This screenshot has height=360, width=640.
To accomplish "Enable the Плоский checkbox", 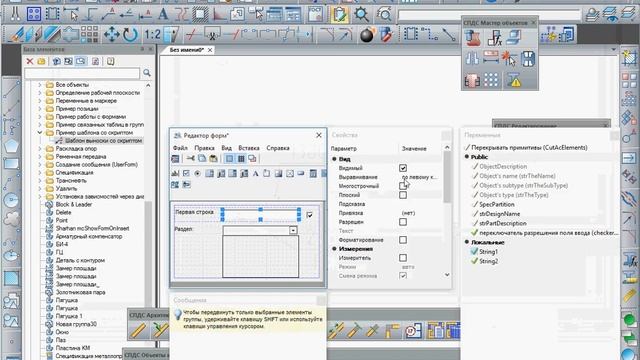I will pos(403,195).
